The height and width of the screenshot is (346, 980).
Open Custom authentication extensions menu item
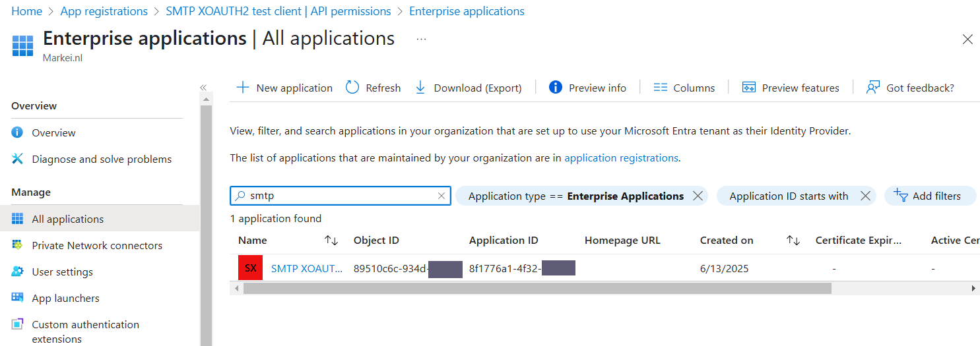tap(86, 332)
